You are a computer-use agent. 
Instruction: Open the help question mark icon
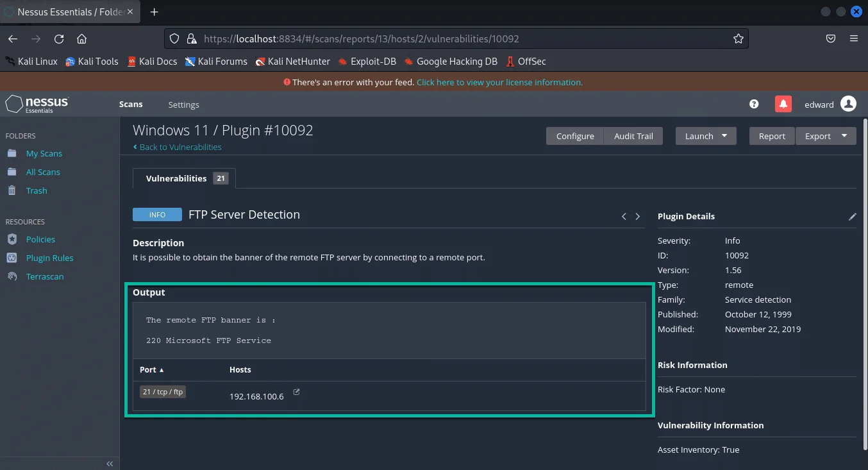point(754,104)
